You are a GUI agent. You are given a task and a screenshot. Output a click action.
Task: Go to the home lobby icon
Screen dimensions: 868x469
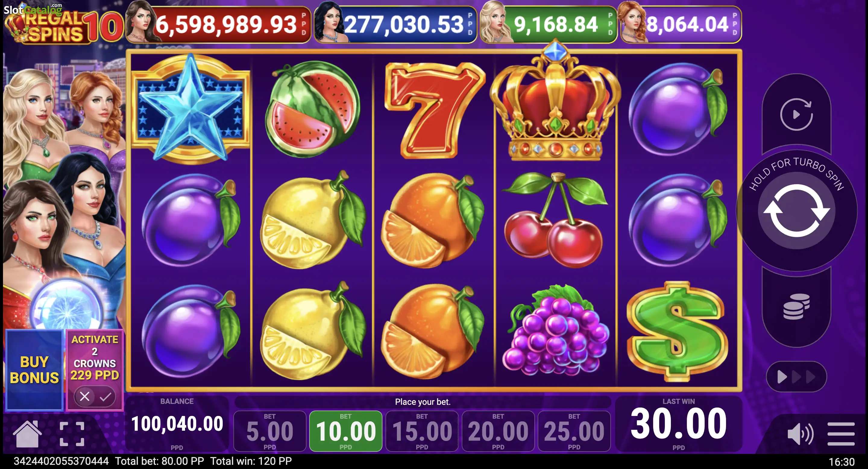click(x=27, y=434)
